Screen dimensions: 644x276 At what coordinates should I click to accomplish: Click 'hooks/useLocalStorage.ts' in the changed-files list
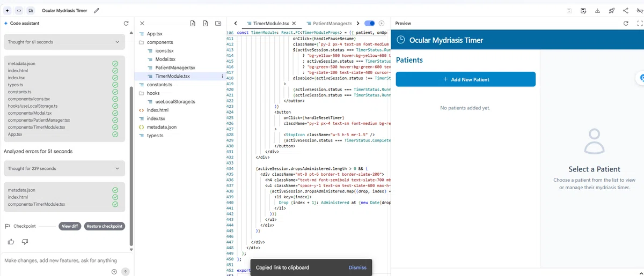pos(33,106)
